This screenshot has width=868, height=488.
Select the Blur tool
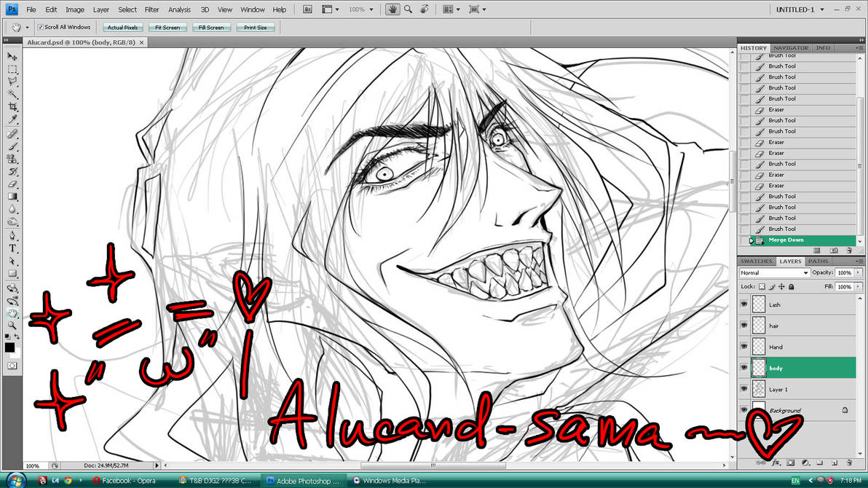point(12,209)
